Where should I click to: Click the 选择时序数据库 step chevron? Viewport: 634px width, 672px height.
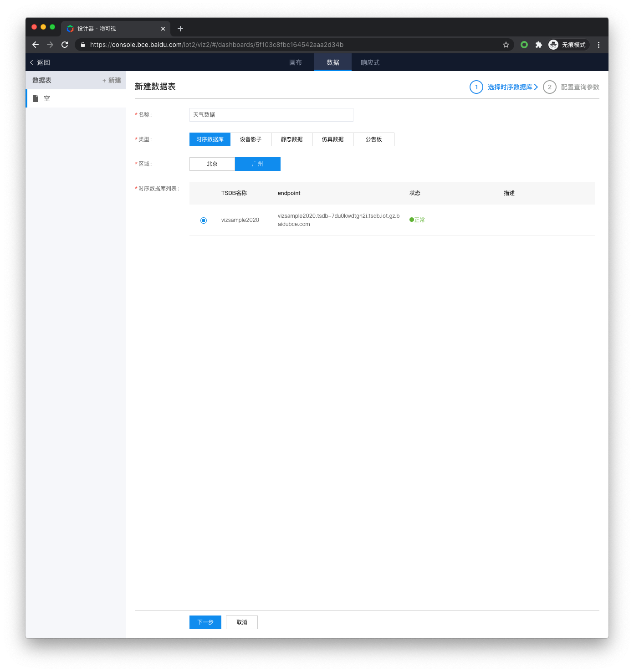536,87
